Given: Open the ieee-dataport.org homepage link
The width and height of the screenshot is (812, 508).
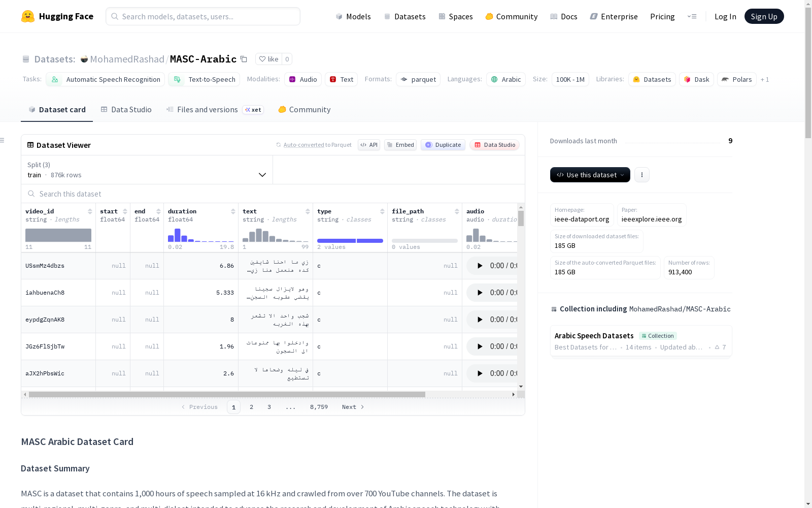Looking at the screenshot, I should tap(582, 215).
